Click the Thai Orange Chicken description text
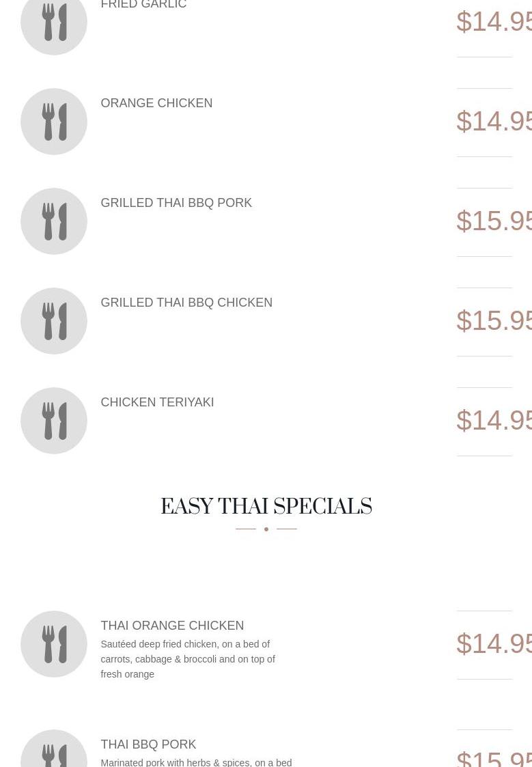Image resolution: width=532 pixels, height=767 pixels. pyautogui.click(x=188, y=659)
